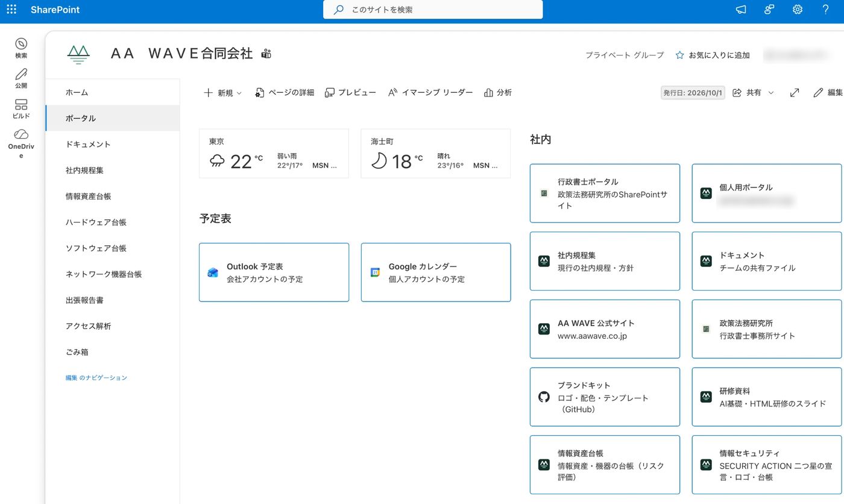Click inside the このサイトを検索 search box

433,10
